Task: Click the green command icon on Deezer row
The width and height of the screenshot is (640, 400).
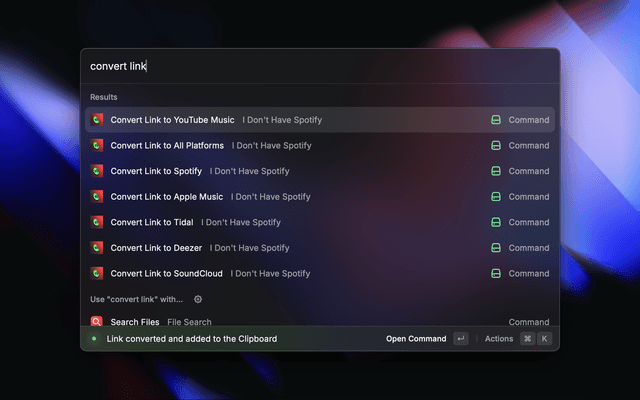Action: pos(495,248)
